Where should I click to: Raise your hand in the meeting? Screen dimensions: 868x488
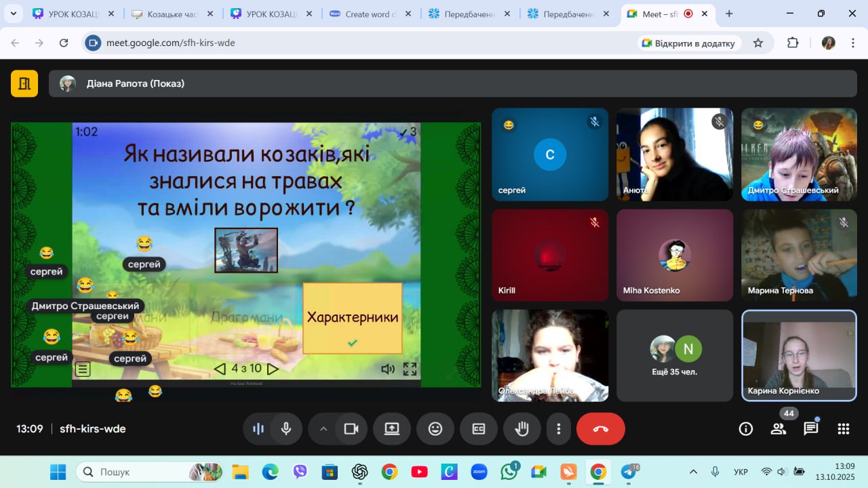pyautogui.click(x=521, y=429)
